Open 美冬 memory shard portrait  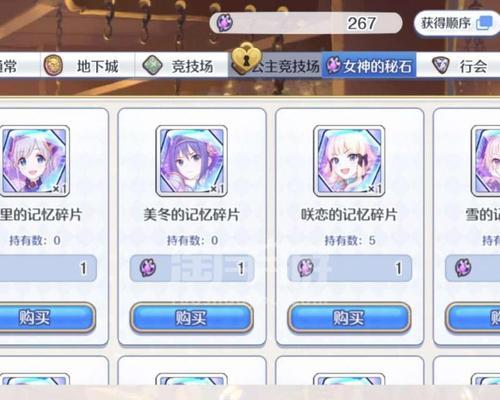[191, 161]
